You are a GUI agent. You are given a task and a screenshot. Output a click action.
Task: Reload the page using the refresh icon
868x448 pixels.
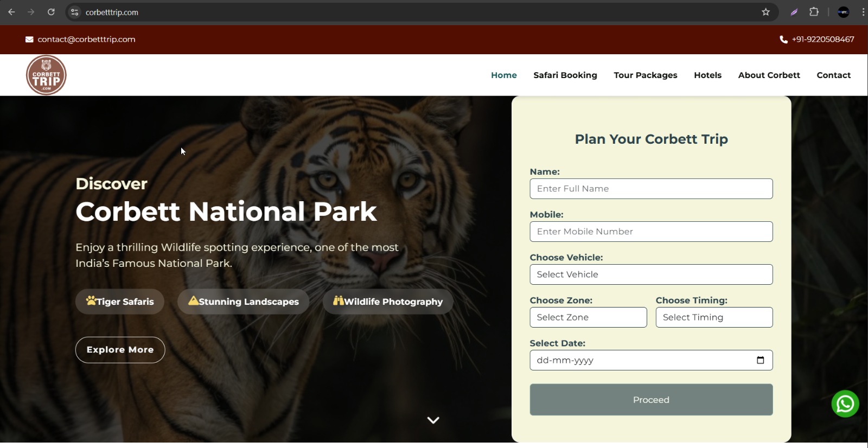pyautogui.click(x=51, y=12)
